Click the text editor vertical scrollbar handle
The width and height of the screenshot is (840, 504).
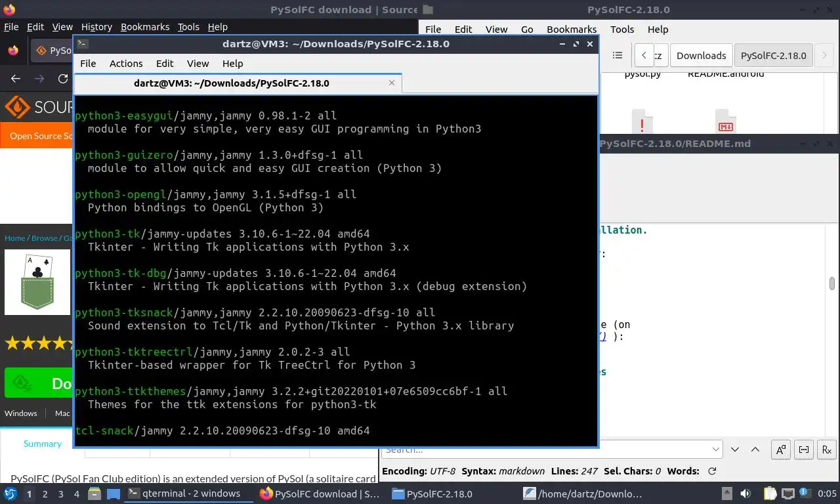[831, 283]
